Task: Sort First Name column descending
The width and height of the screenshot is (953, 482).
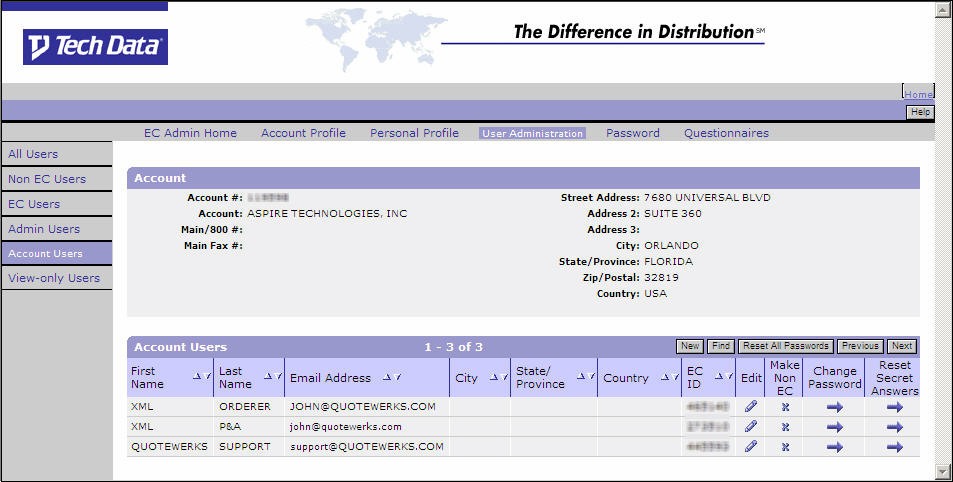Action: 208,377
